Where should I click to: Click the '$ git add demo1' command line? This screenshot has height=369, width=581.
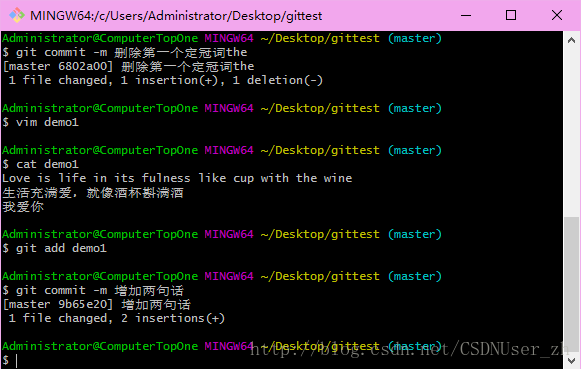point(54,248)
